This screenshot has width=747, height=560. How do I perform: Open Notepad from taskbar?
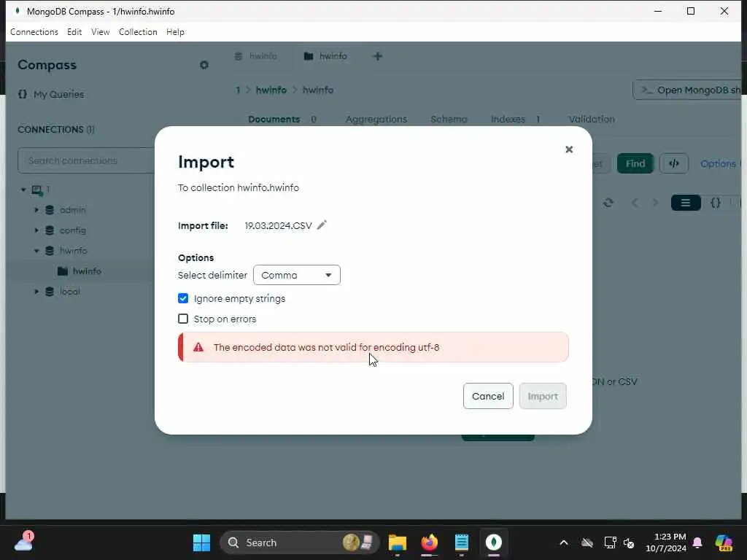click(x=461, y=542)
